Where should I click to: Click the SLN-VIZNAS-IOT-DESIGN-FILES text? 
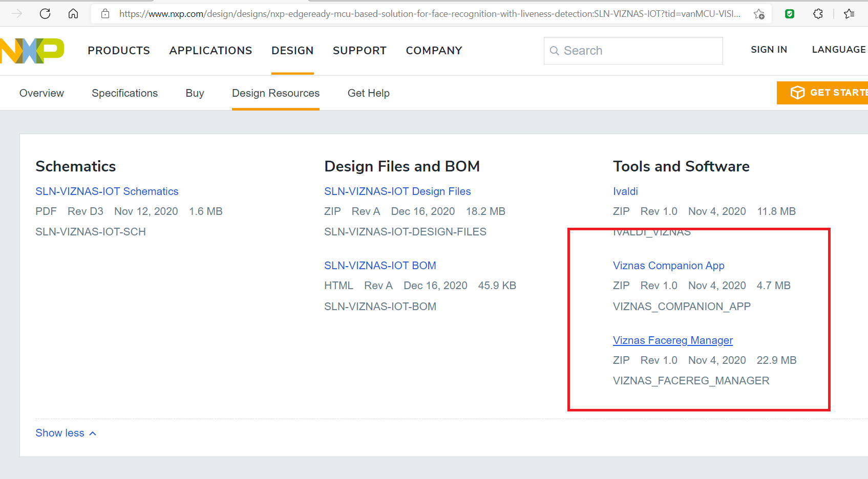(405, 232)
